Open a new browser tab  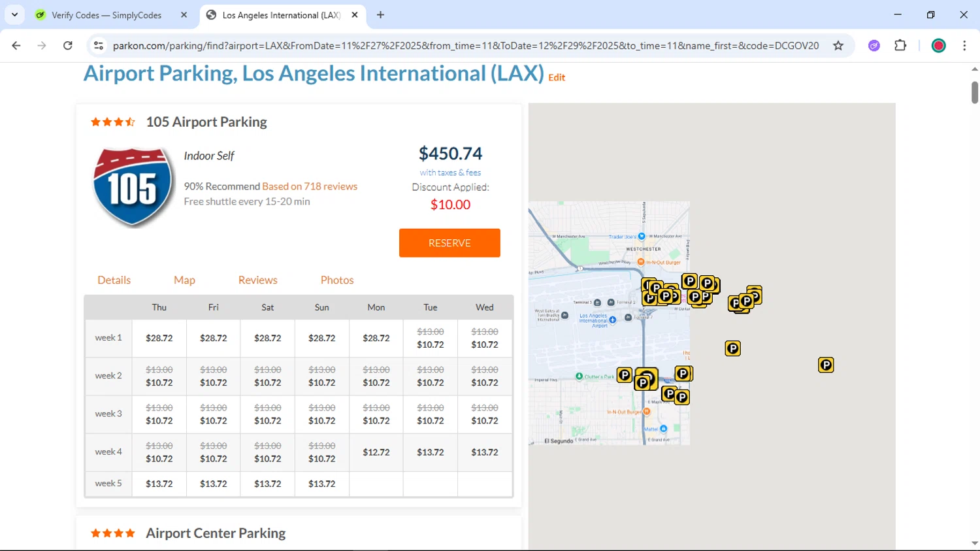click(381, 15)
